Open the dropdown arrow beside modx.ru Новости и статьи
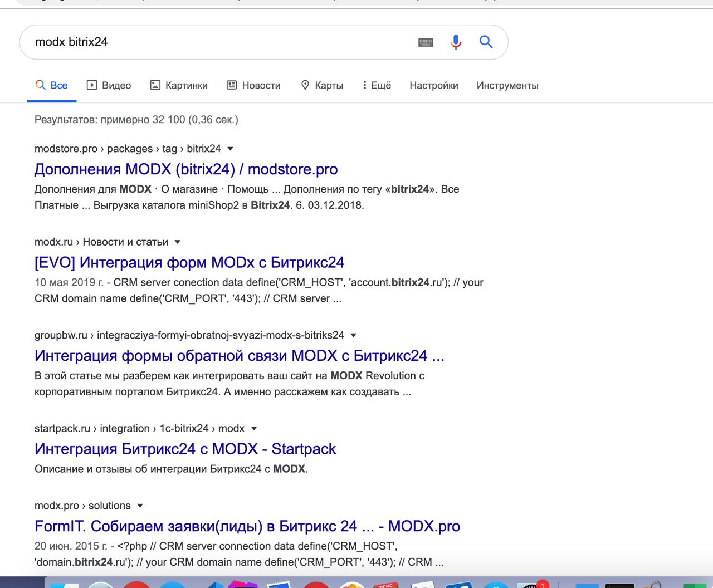 [x=178, y=242]
